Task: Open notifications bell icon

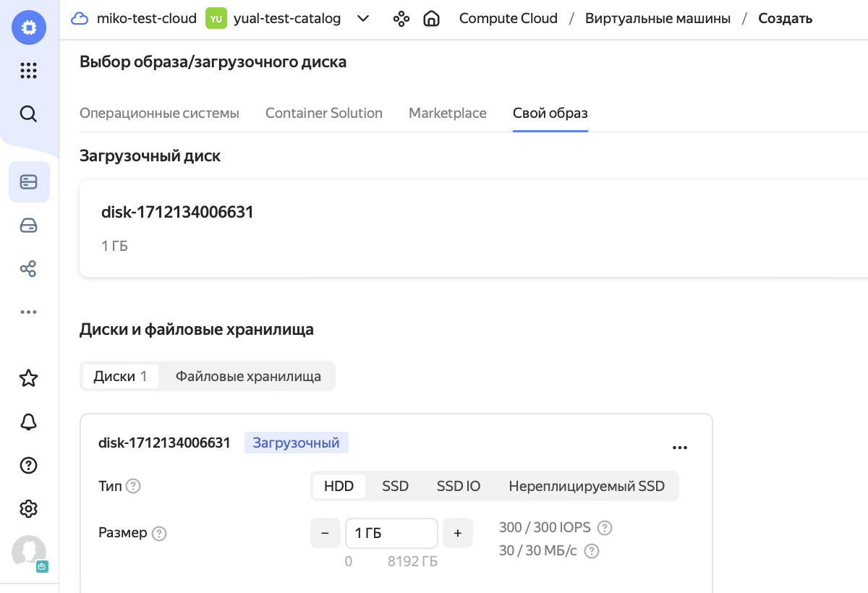Action: [x=28, y=422]
